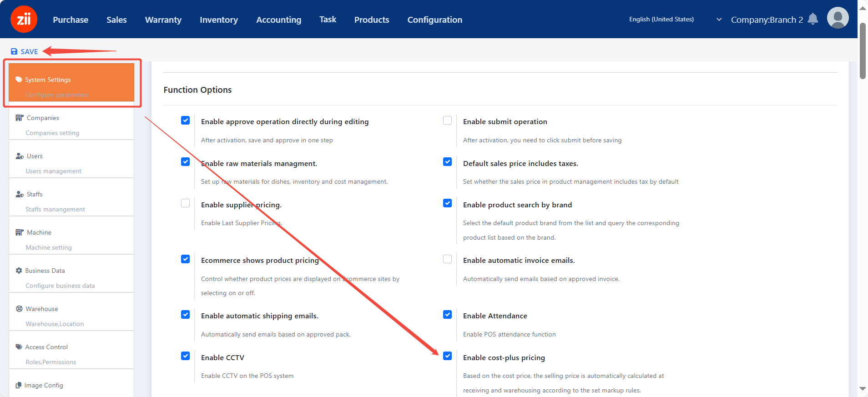Click the Machine sidebar icon
Viewport: 868px width, 397px height.
19,232
